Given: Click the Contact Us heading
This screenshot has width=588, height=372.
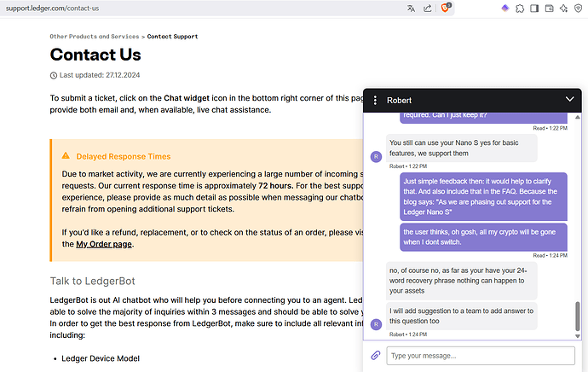Looking at the screenshot, I should [x=95, y=55].
